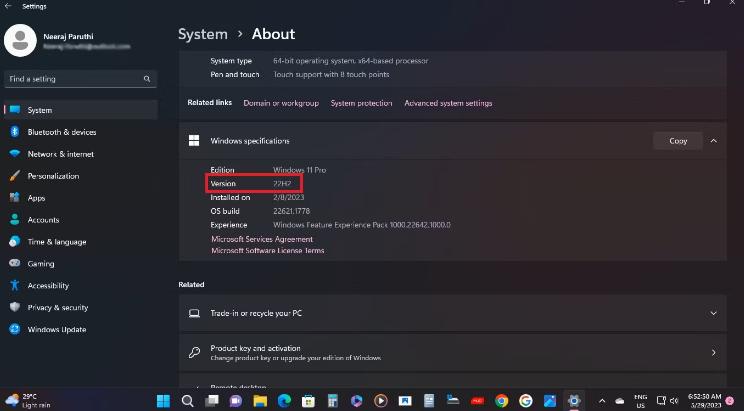
Task: Open Microsoft Software License Terms link
Action: click(268, 250)
